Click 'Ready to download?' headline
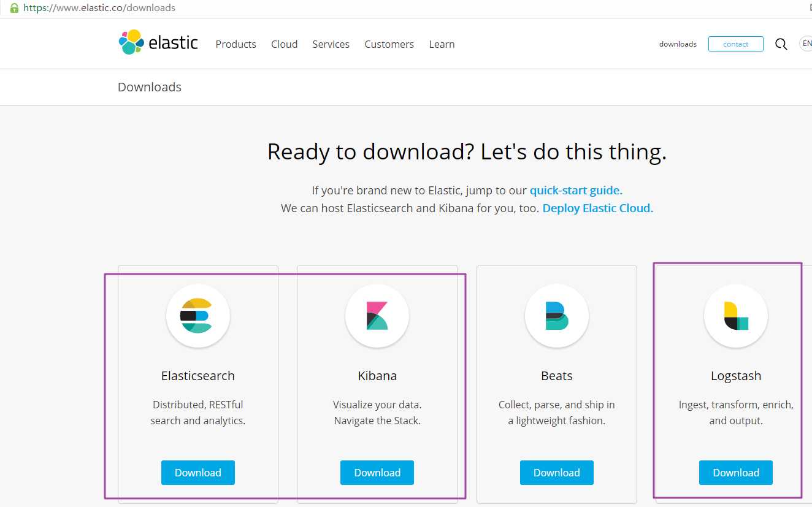Image resolution: width=812 pixels, height=507 pixels. (467, 151)
